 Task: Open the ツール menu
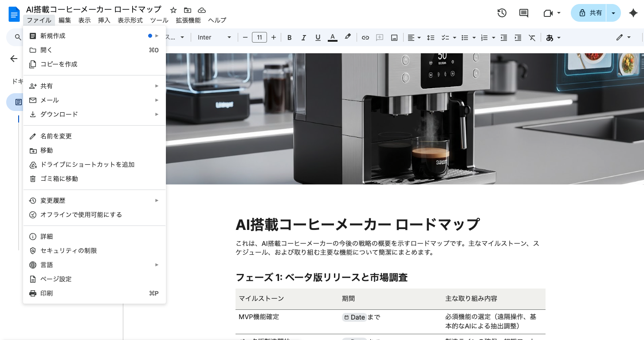(159, 20)
